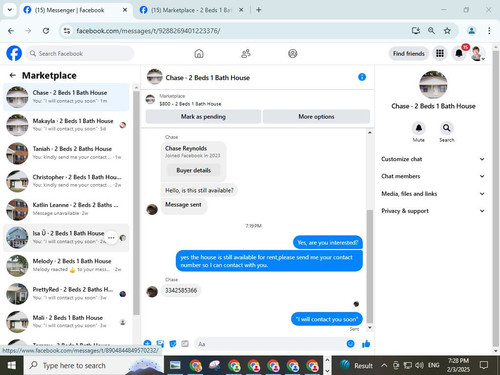
Task: Open the Friends icon in top navigation
Action: 246,53
